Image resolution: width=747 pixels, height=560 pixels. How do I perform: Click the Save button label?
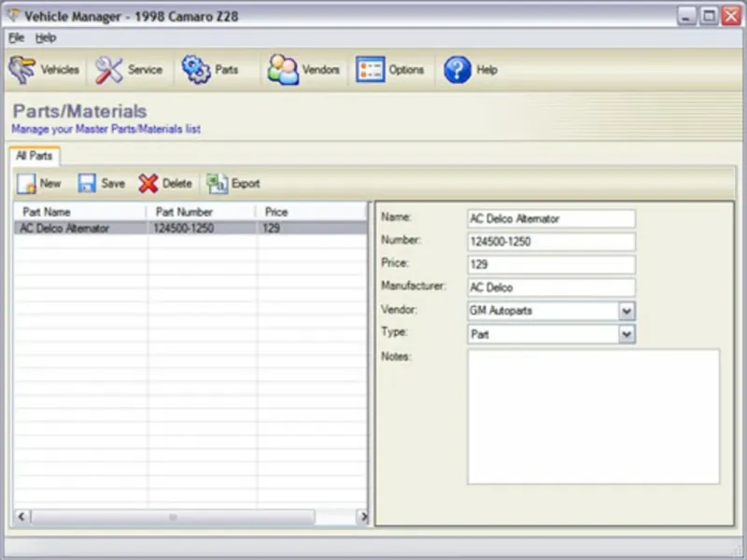coord(113,183)
